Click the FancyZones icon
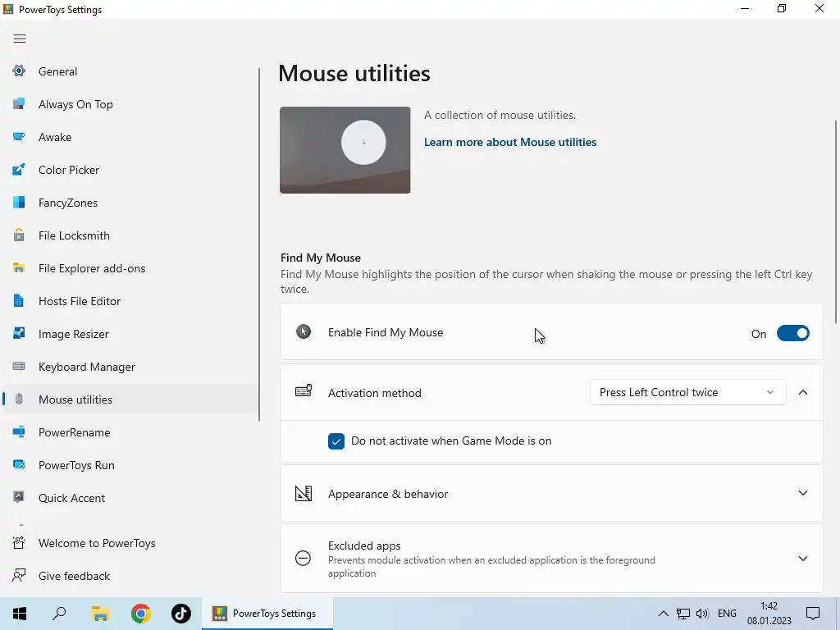This screenshot has width=840, height=630. tap(19, 202)
